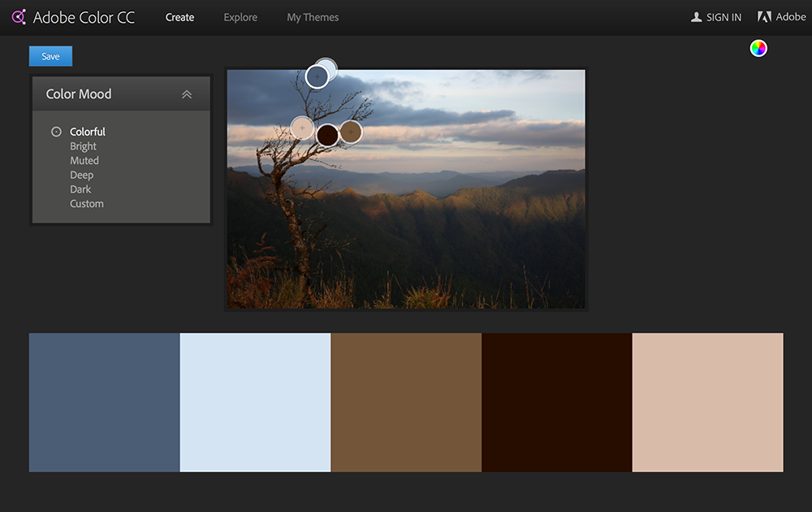Choose the Custom mood option
The width and height of the screenshot is (812, 512).
(86, 203)
